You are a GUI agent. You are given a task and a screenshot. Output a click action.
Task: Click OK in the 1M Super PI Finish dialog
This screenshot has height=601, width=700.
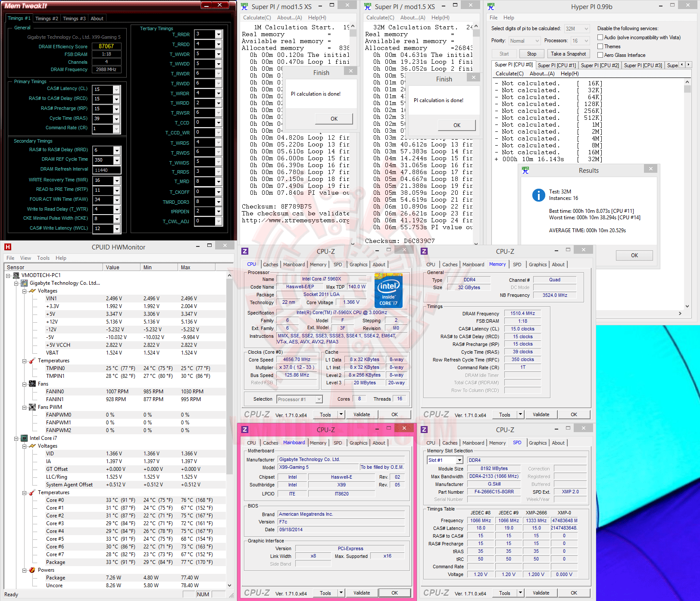click(x=334, y=119)
